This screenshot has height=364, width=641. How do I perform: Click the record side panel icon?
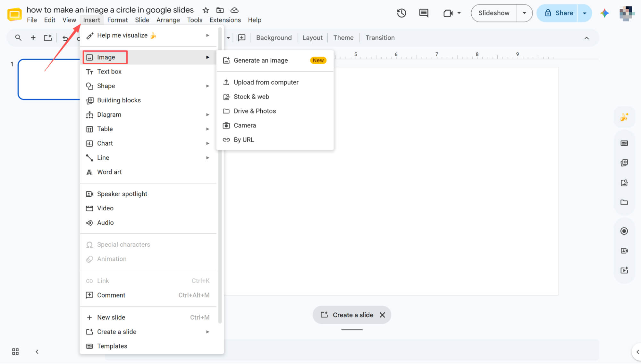(624, 231)
